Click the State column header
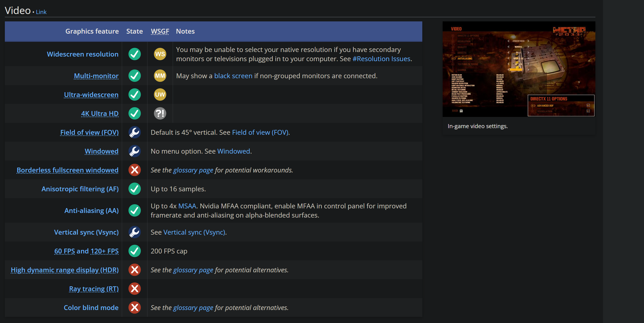Image resolution: width=644 pixels, height=323 pixels. click(x=135, y=31)
